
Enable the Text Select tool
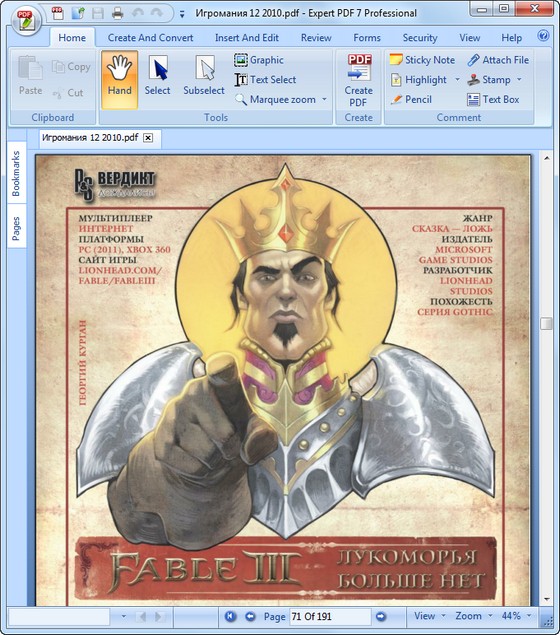coord(265,80)
